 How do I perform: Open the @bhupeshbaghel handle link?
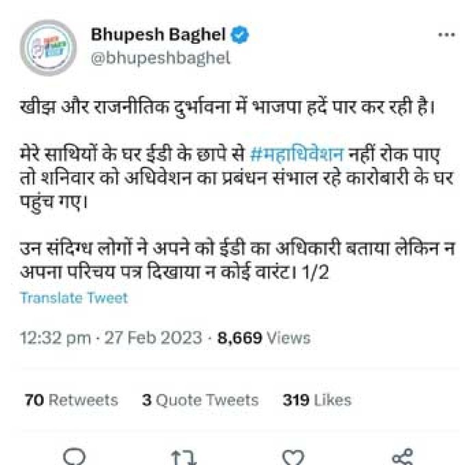(x=160, y=57)
